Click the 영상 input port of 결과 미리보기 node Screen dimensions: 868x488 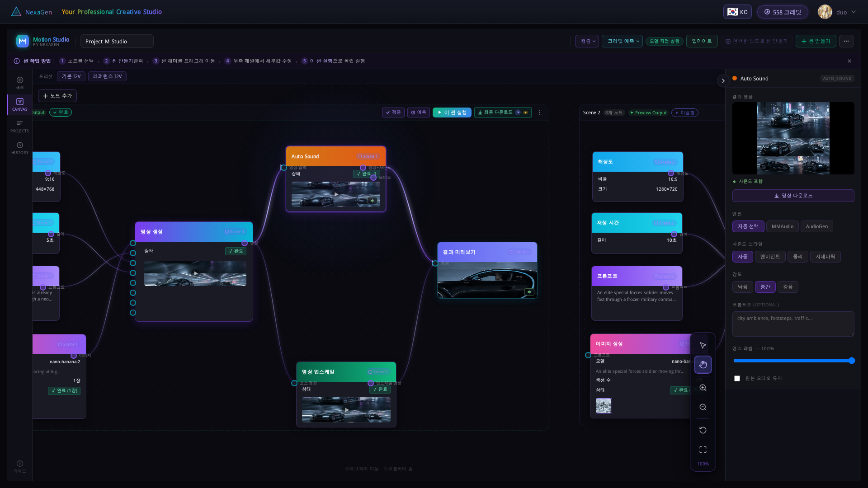[435, 263]
